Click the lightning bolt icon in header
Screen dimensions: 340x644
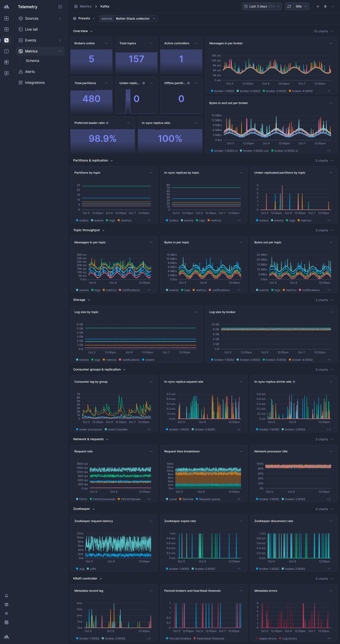pos(325,6)
